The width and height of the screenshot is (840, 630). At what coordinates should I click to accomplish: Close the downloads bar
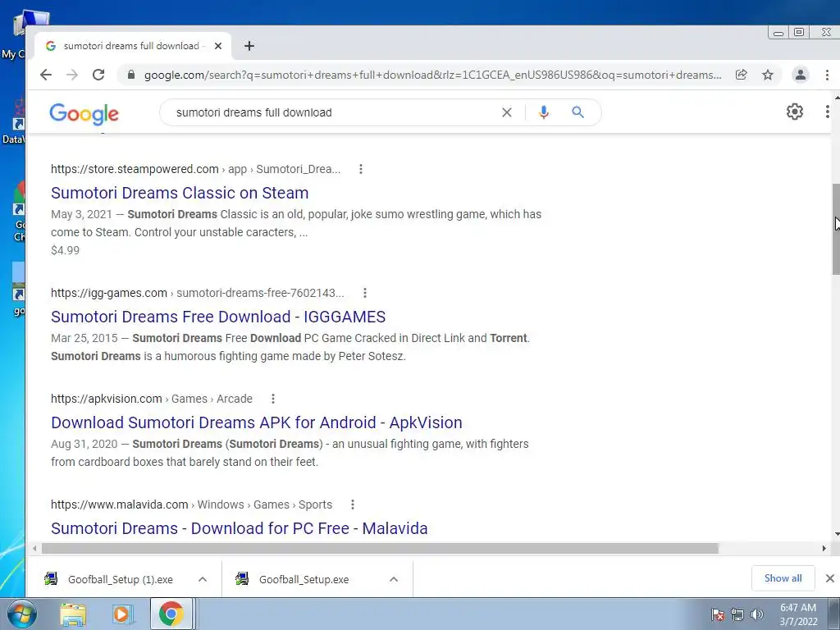tap(830, 578)
